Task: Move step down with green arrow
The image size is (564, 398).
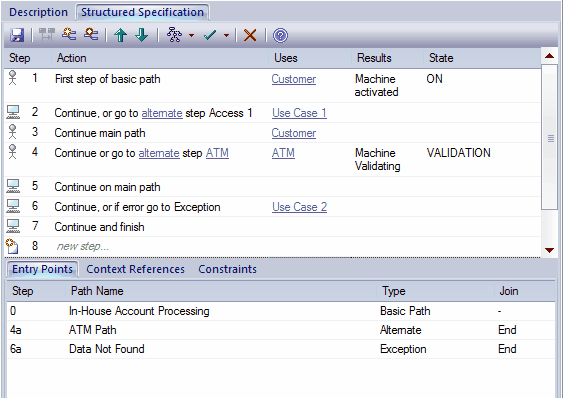Action: coord(142,35)
